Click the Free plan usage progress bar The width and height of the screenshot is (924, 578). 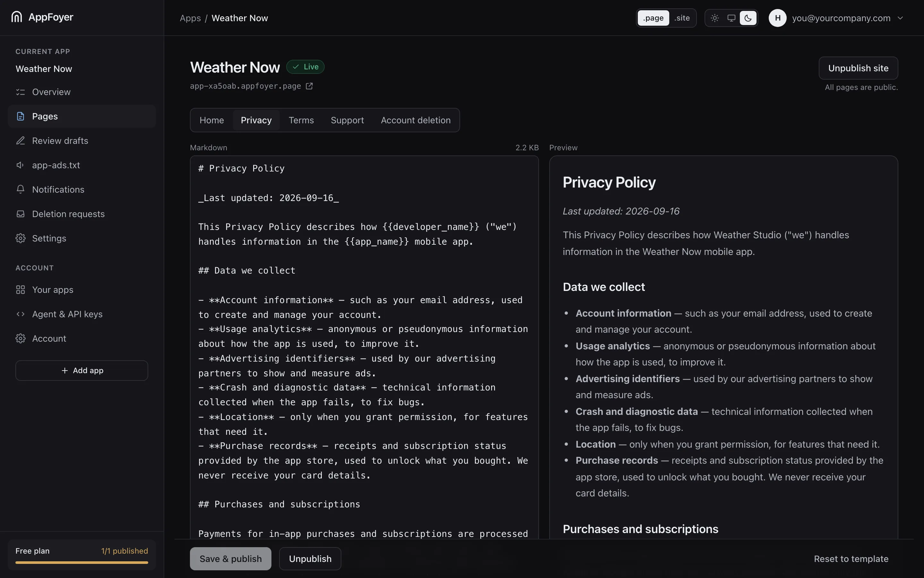82,562
